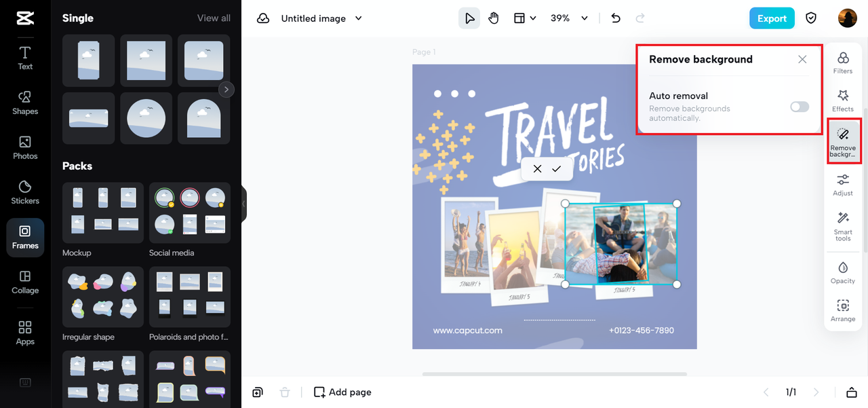This screenshot has height=408, width=868.
Task: Click the CapCut logo icon
Action: click(25, 18)
